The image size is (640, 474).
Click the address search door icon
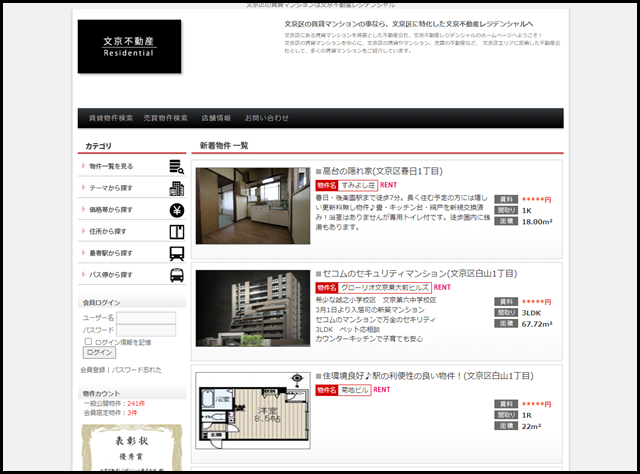pyautogui.click(x=176, y=231)
